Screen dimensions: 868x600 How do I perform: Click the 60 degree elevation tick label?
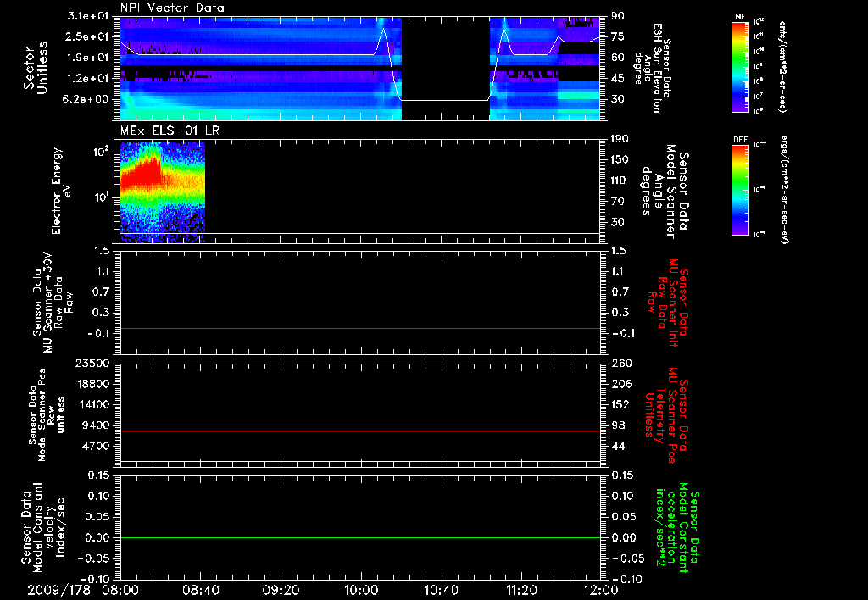[618, 58]
